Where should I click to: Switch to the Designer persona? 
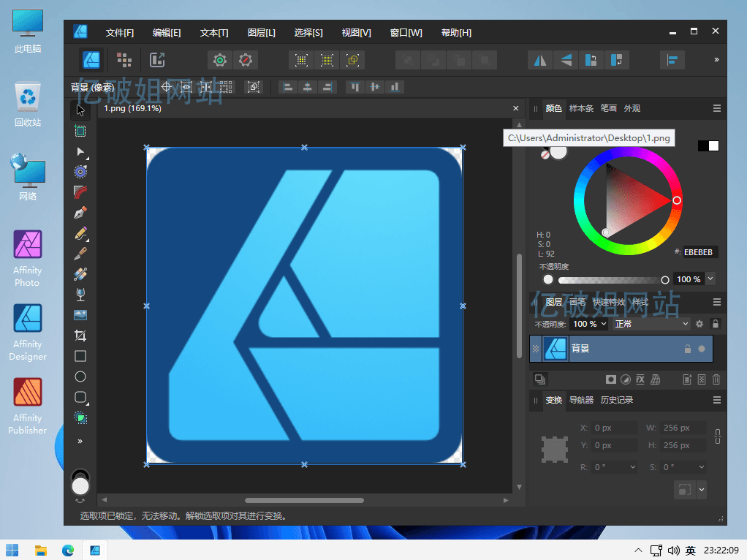[x=91, y=60]
